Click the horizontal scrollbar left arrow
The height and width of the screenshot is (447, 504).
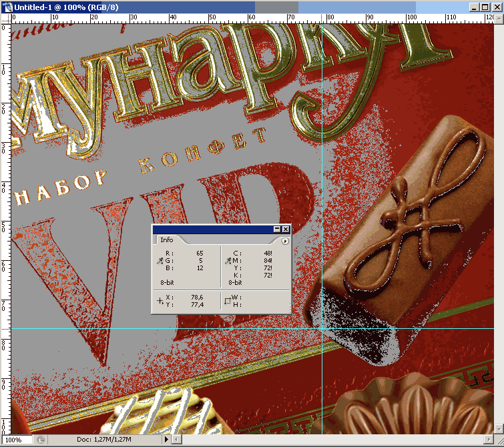(176, 439)
